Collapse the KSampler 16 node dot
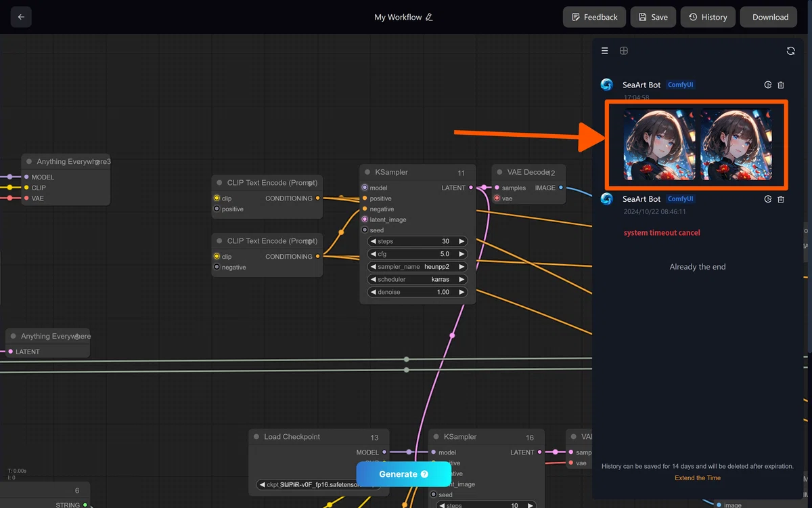Screen dimensions: 812x508 pyautogui.click(x=436, y=437)
